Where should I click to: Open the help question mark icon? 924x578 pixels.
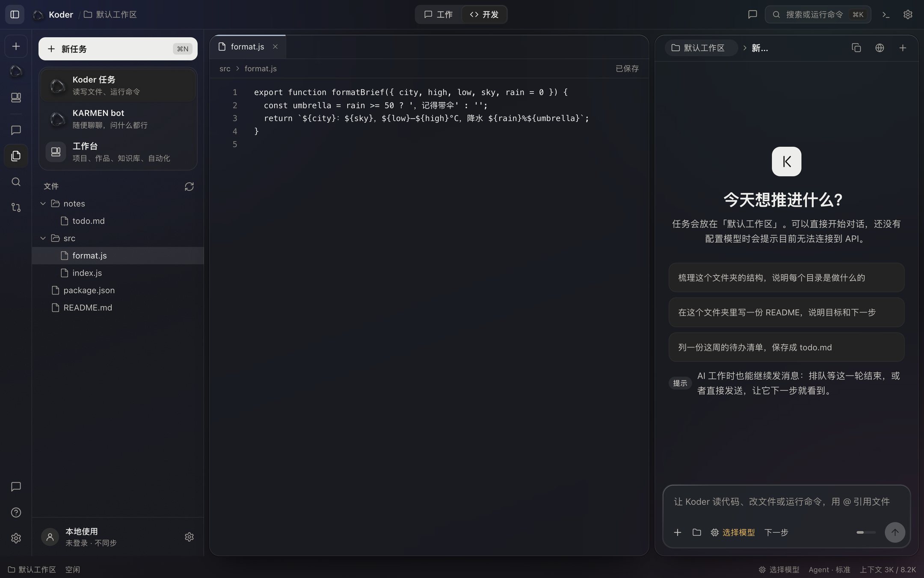16,512
